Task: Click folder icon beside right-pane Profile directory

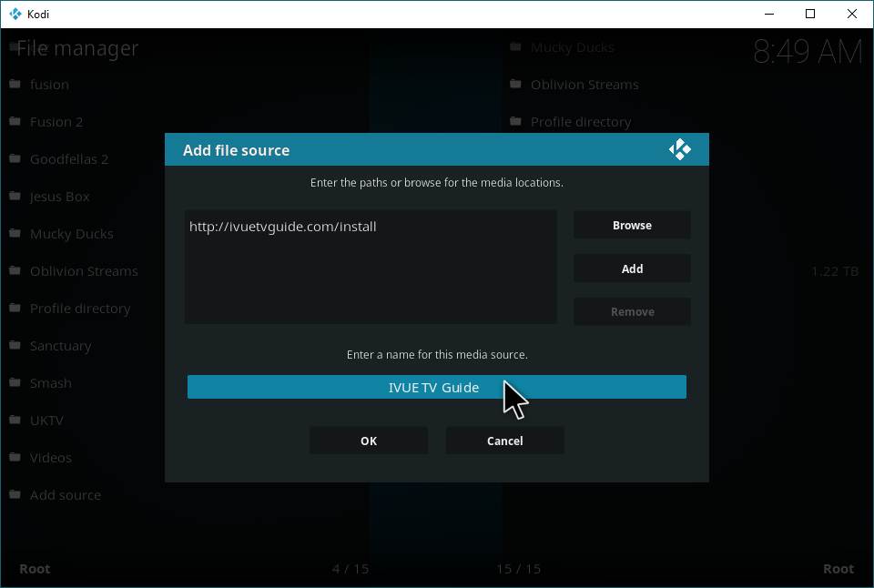Action: pyautogui.click(x=515, y=121)
